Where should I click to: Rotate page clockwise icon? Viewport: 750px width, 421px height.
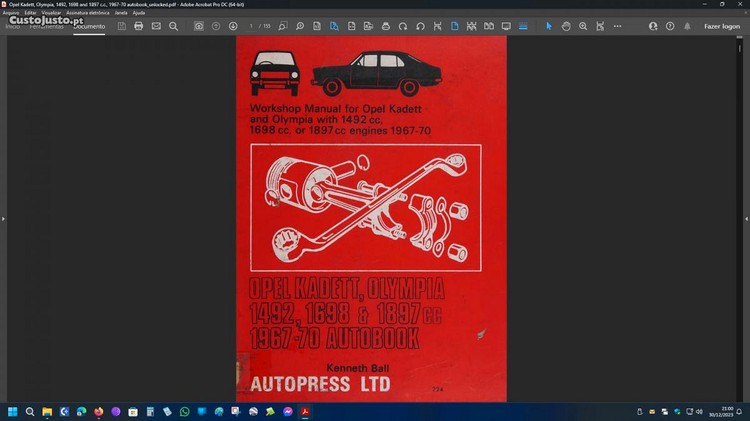403,26
